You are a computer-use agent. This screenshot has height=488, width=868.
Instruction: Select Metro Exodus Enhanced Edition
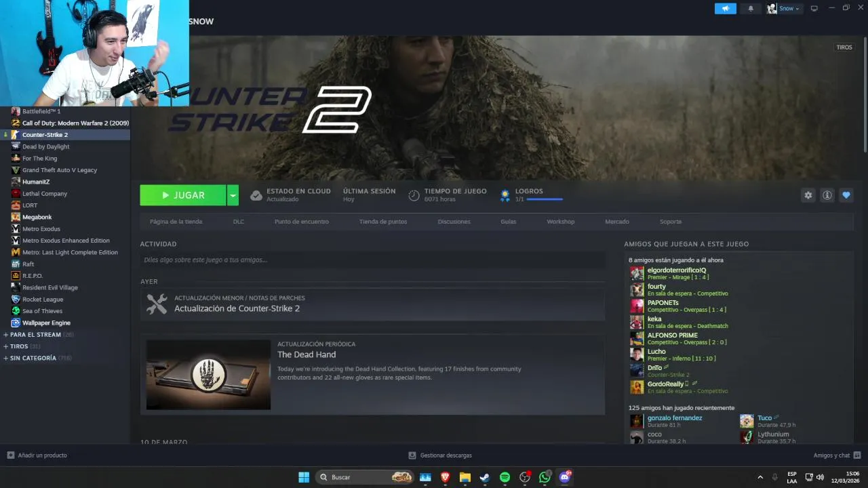click(65, 241)
